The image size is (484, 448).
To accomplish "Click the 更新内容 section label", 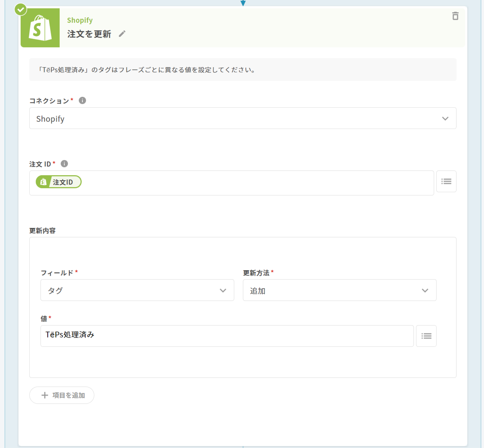I will click(x=43, y=231).
